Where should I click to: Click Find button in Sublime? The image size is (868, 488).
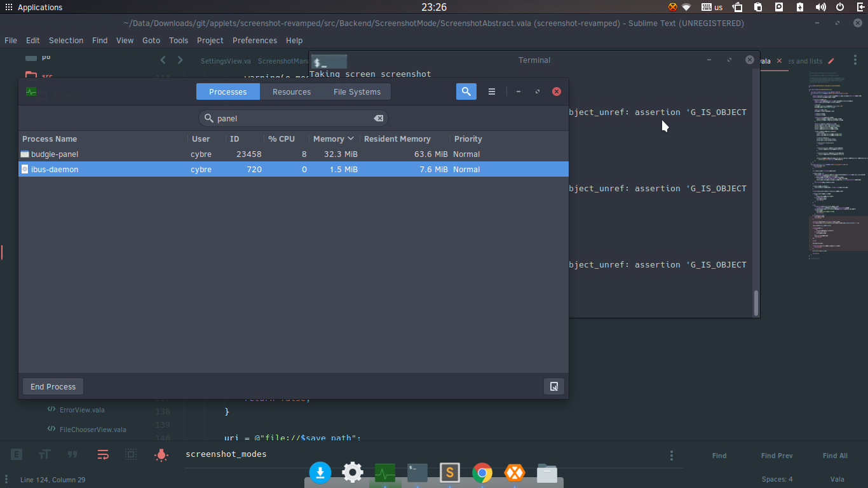(719, 456)
